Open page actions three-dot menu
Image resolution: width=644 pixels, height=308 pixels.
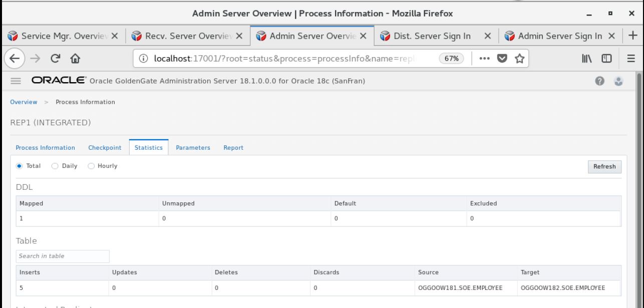coord(484,58)
